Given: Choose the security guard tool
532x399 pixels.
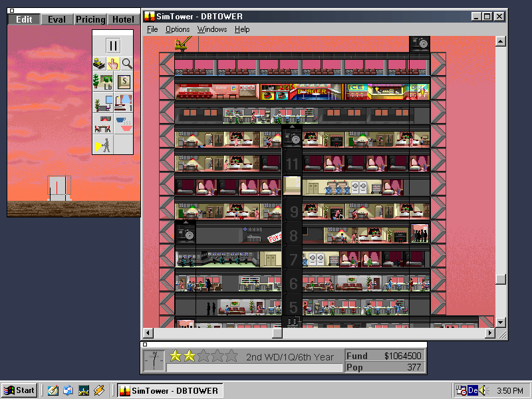Looking at the screenshot, I should click(103, 144).
